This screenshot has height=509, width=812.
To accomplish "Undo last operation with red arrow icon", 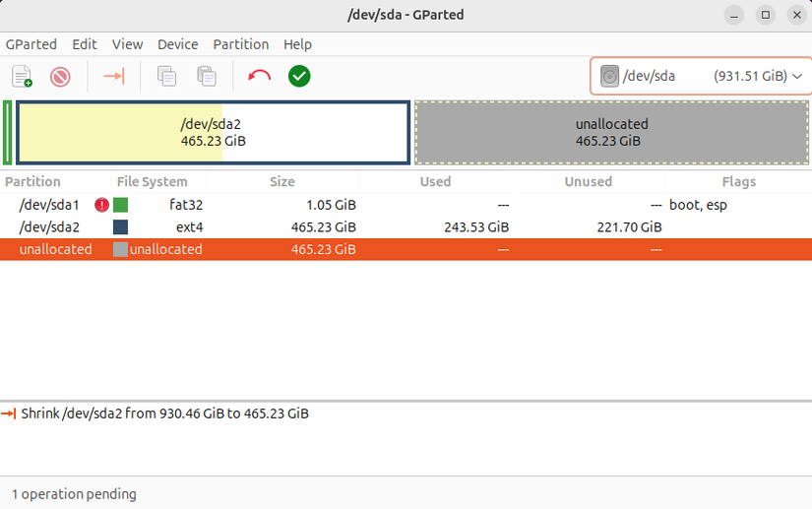I will pyautogui.click(x=260, y=76).
